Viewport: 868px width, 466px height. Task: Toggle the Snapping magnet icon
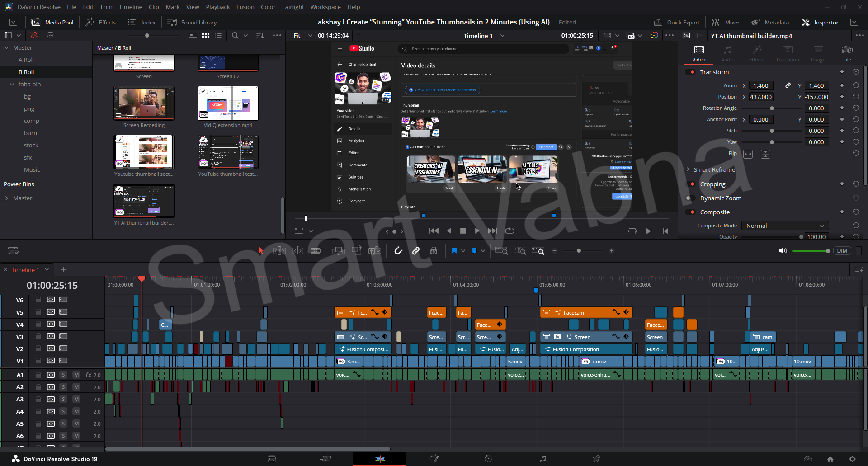click(x=398, y=251)
